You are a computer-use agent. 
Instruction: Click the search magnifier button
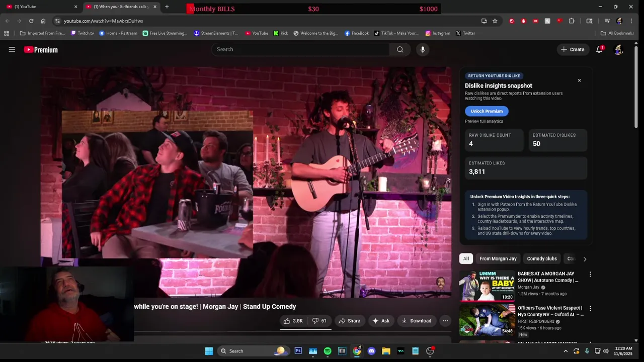tap(400, 49)
